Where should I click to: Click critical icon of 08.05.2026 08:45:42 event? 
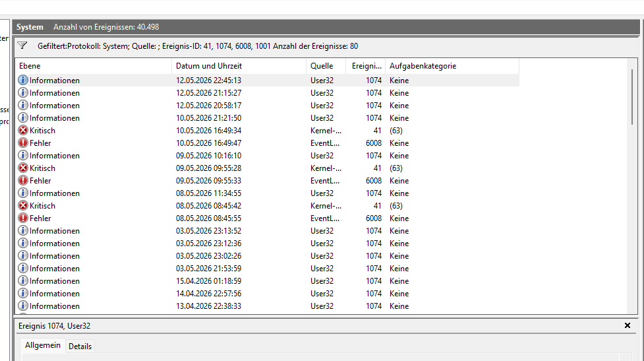(23, 206)
